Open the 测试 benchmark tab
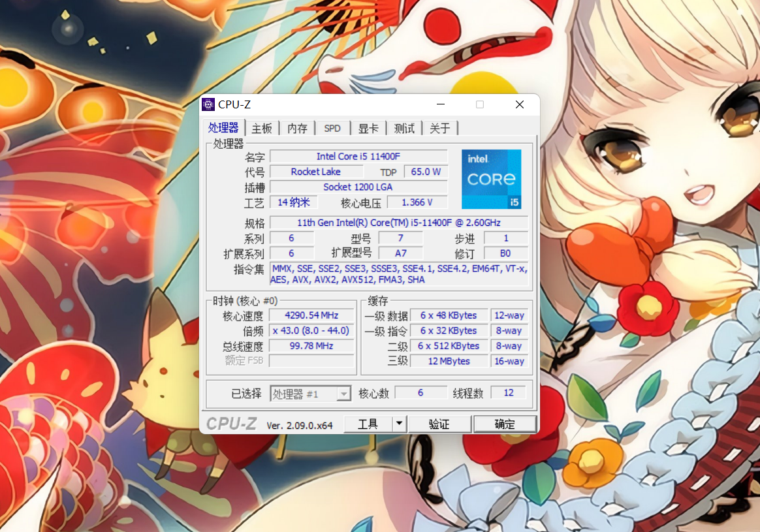Viewport: 760px width, 532px height. coord(404,129)
